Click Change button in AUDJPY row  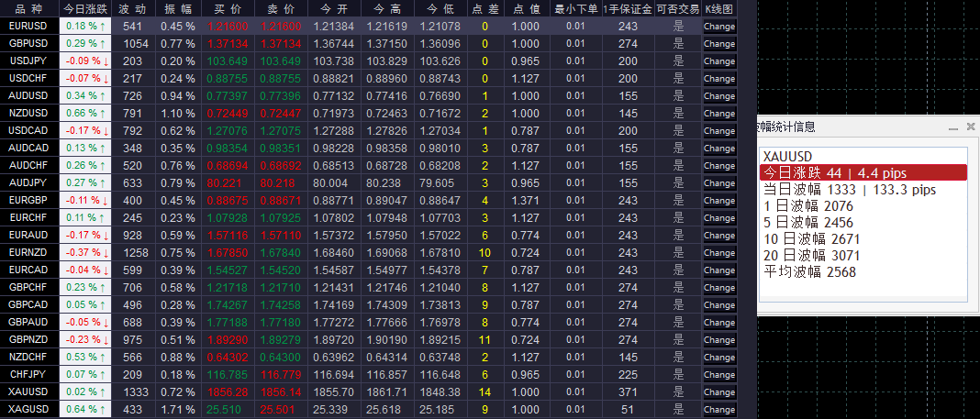pyautogui.click(x=718, y=183)
